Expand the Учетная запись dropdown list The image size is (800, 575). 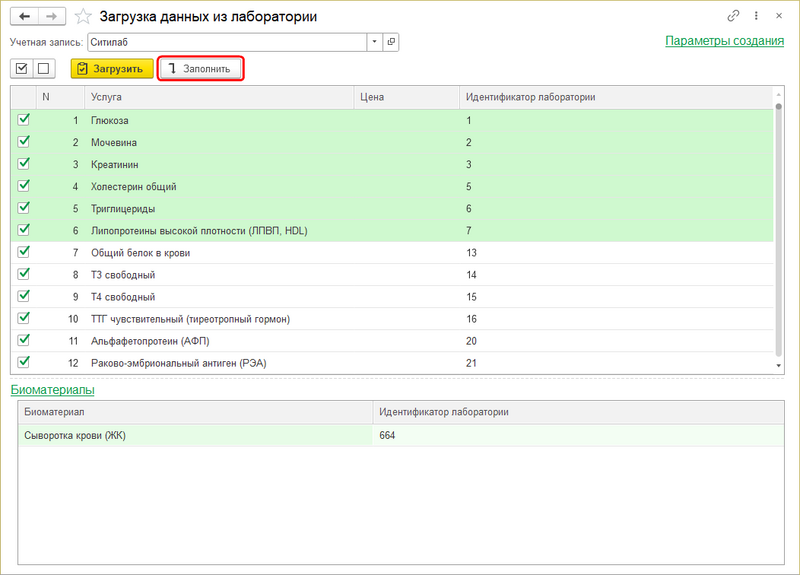click(374, 42)
